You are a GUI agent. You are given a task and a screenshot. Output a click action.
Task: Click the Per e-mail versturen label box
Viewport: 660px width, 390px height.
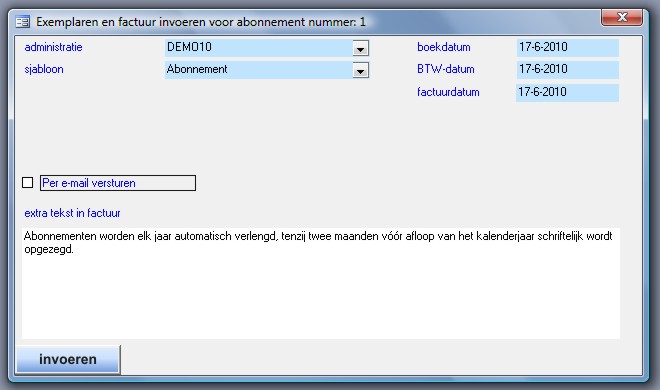click(x=118, y=183)
